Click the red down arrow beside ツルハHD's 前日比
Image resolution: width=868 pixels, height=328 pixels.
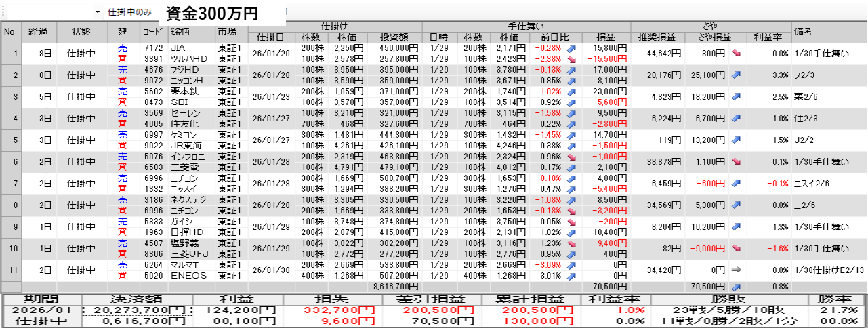point(571,60)
